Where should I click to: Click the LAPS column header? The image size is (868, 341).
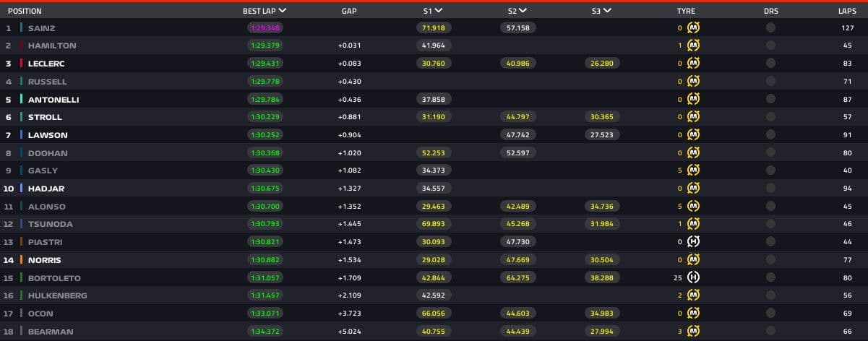tap(846, 12)
